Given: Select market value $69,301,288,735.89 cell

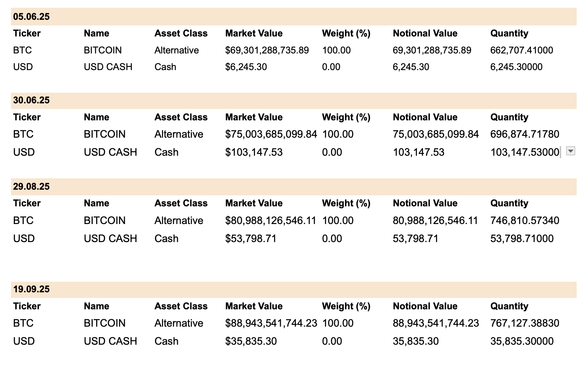Looking at the screenshot, I should pos(267,50).
